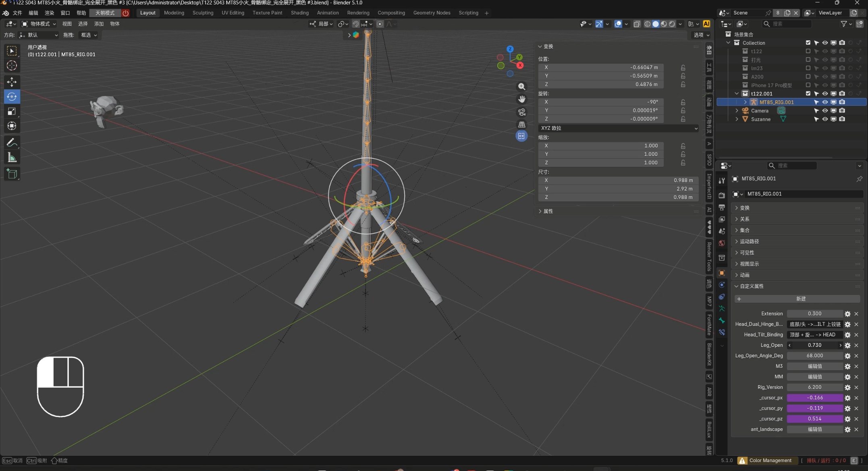Screen dimensions: 868x471
Task: Remove the Extension custom property
Action: point(856,314)
